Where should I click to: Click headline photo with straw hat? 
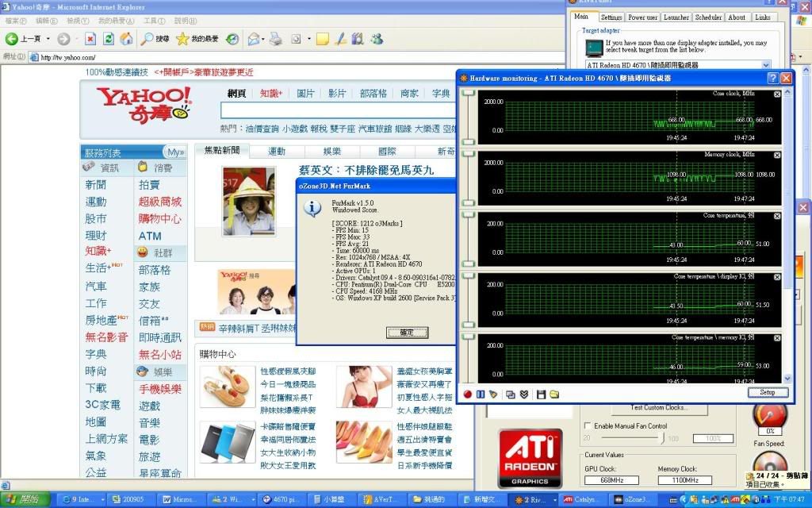click(x=248, y=201)
